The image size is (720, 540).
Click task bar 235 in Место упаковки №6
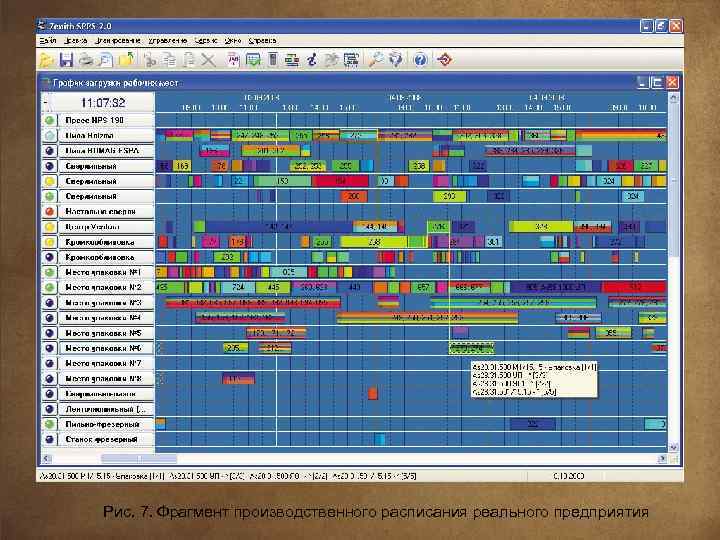[235, 348]
